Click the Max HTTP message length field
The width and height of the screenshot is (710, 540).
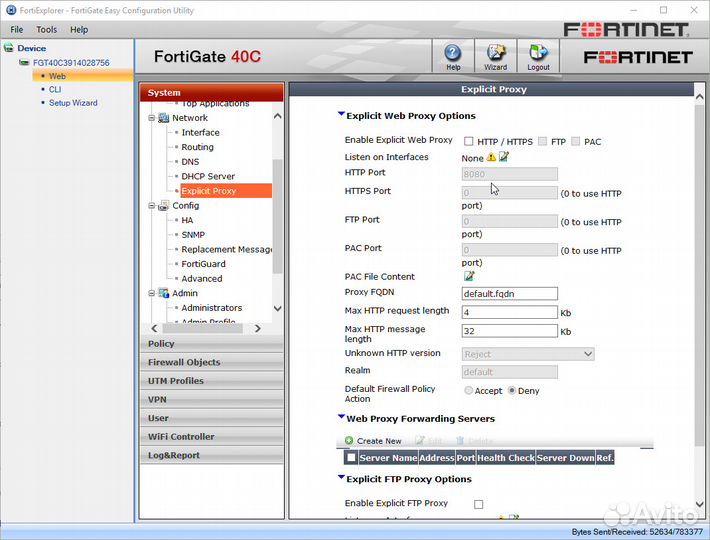pos(509,331)
